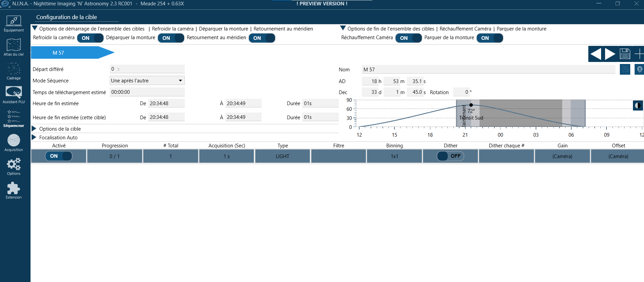Click the Offset cell showing (Caméra)
644x282 pixels.
click(x=618, y=156)
